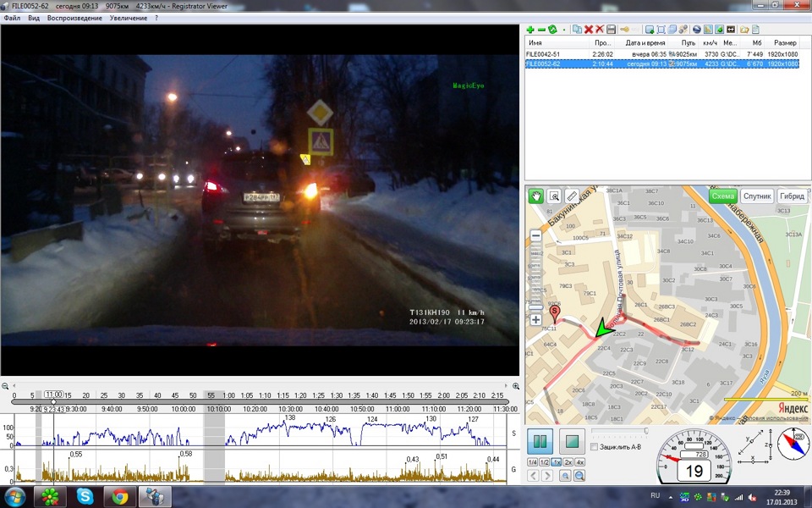The image size is (812, 508).
Task: Switch map to Схема view
Action: pos(723,196)
